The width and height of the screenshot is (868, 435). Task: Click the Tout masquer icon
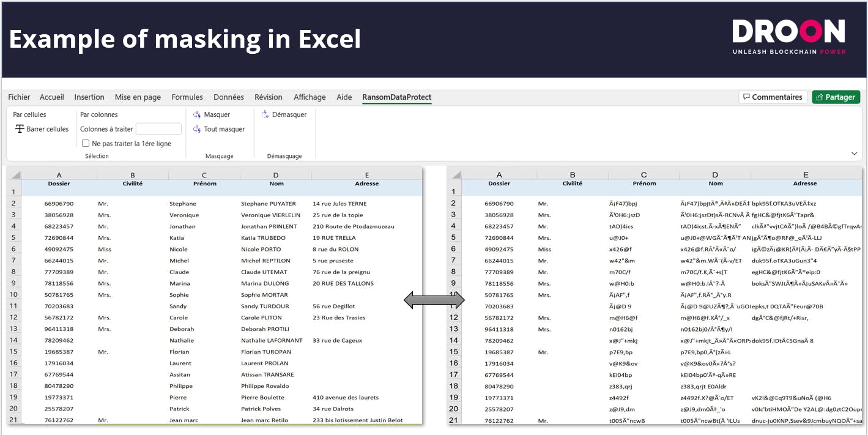pyautogui.click(x=197, y=129)
